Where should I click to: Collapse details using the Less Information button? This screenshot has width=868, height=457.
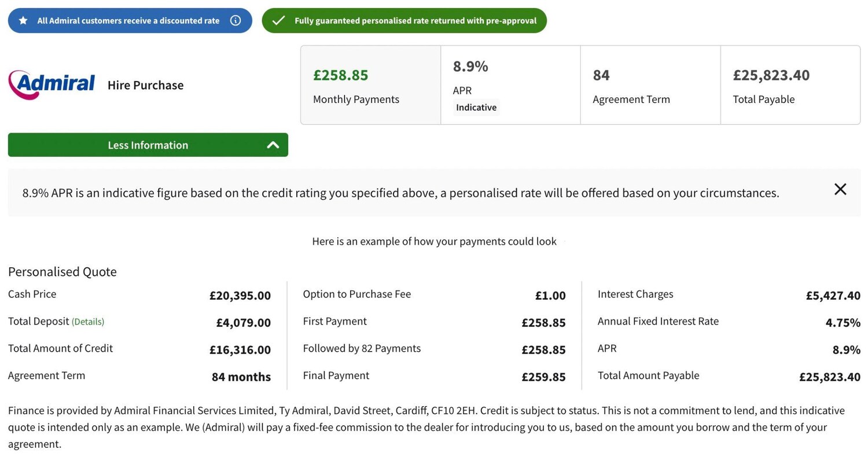[148, 145]
